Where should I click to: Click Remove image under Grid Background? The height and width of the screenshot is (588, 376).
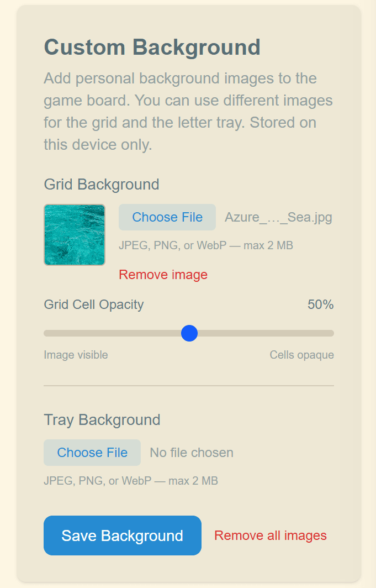[163, 275]
